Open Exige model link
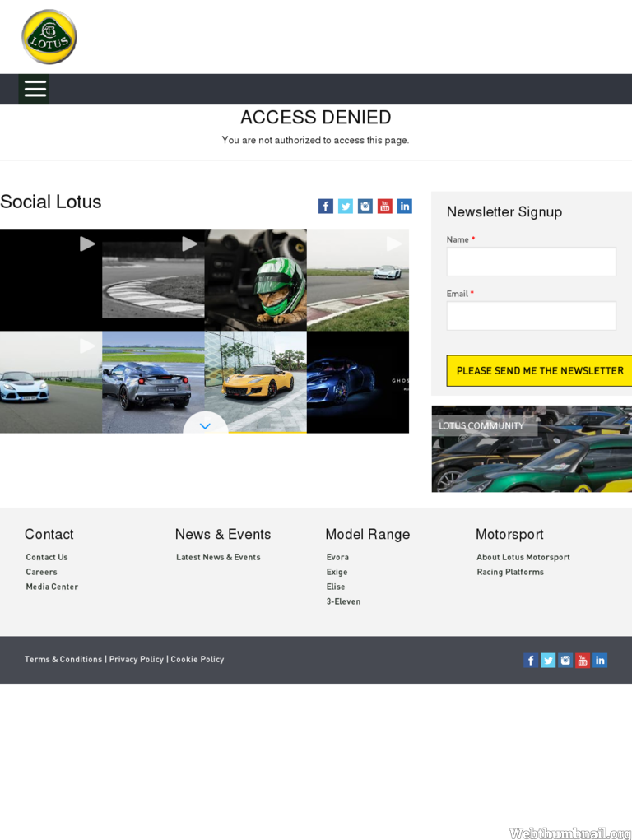Viewport: 632px width, 840px height. [x=337, y=572]
